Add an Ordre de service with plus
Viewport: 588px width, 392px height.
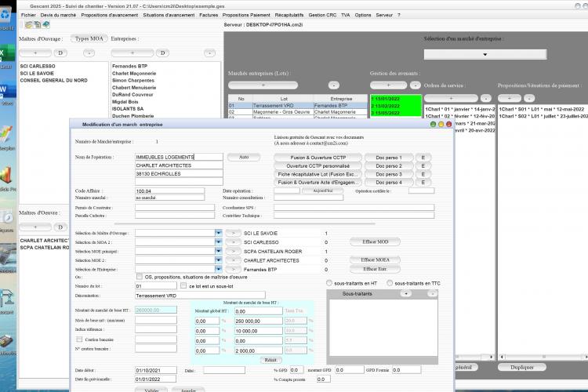(451, 98)
